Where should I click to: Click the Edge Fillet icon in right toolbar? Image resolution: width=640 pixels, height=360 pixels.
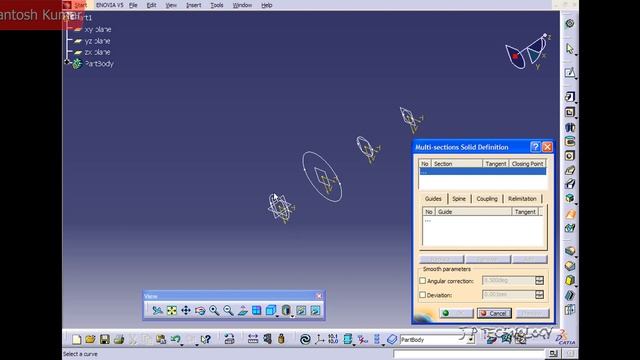pyautogui.click(x=570, y=251)
